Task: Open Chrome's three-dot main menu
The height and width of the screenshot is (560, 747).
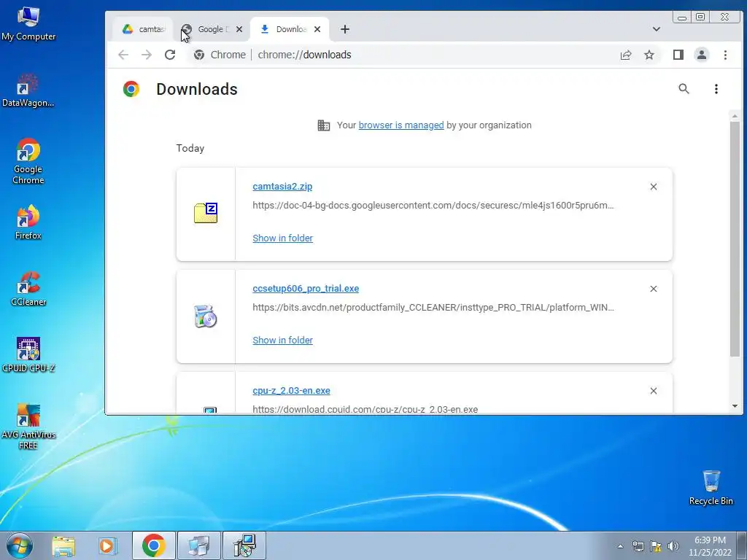Action: point(725,55)
